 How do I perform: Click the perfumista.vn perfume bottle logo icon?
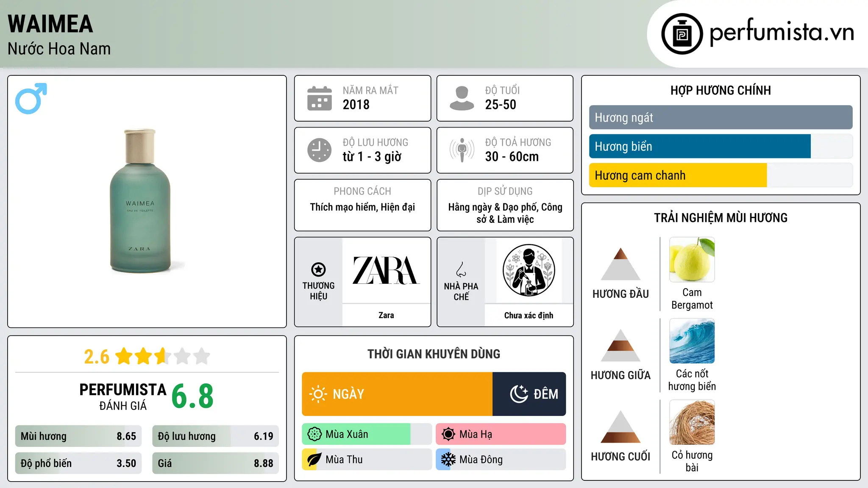coord(682,34)
